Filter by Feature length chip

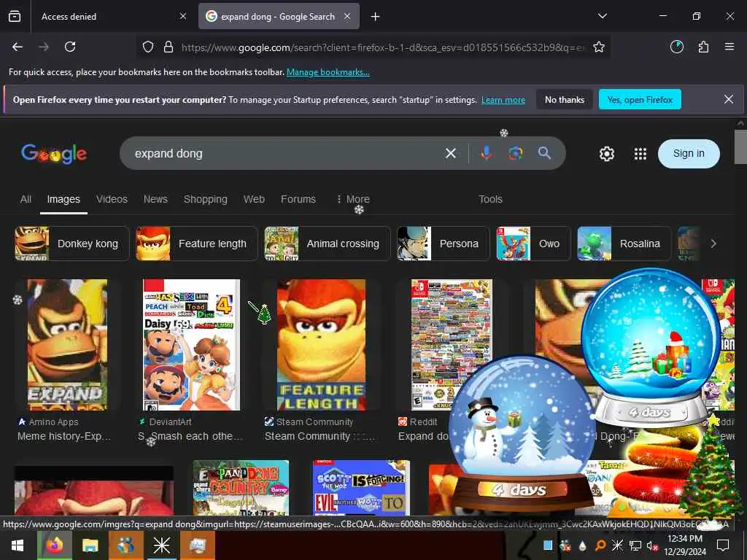197,244
